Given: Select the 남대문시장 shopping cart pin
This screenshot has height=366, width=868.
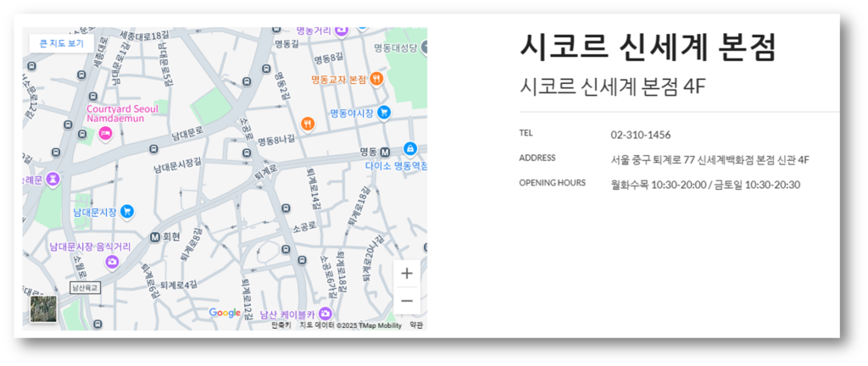Looking at the screenshot, I should pos(127,211).
